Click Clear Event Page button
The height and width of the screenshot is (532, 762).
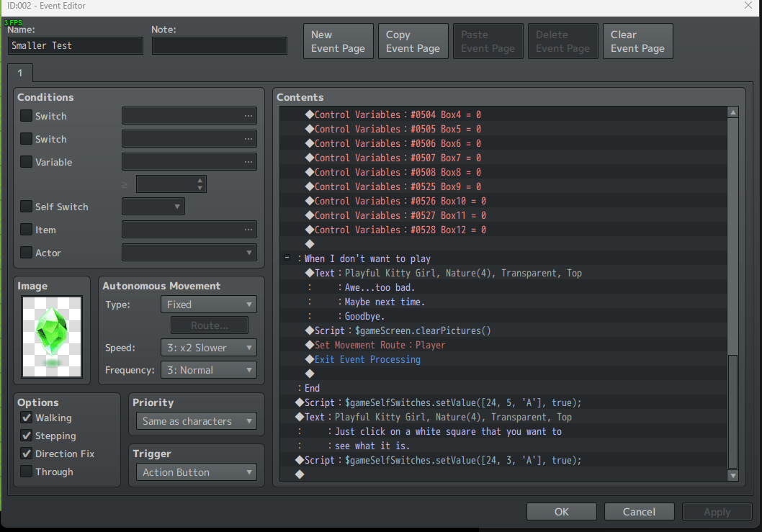[637, 41]
